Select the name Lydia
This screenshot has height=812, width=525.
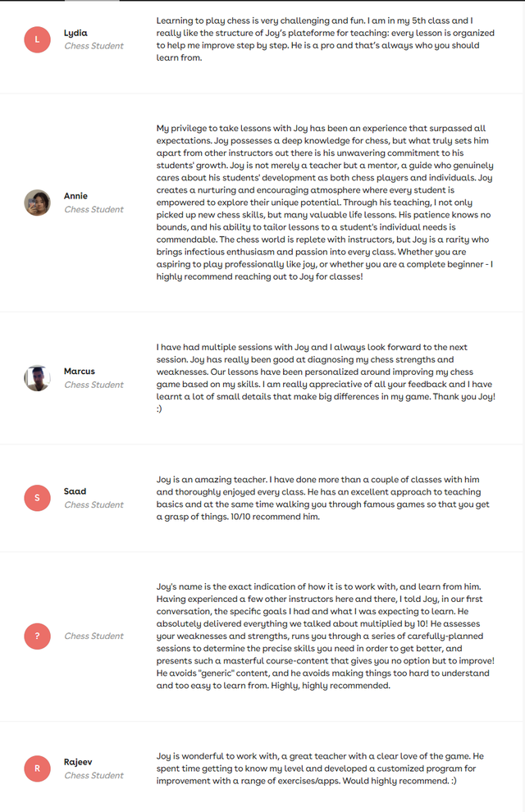[75, 33]
